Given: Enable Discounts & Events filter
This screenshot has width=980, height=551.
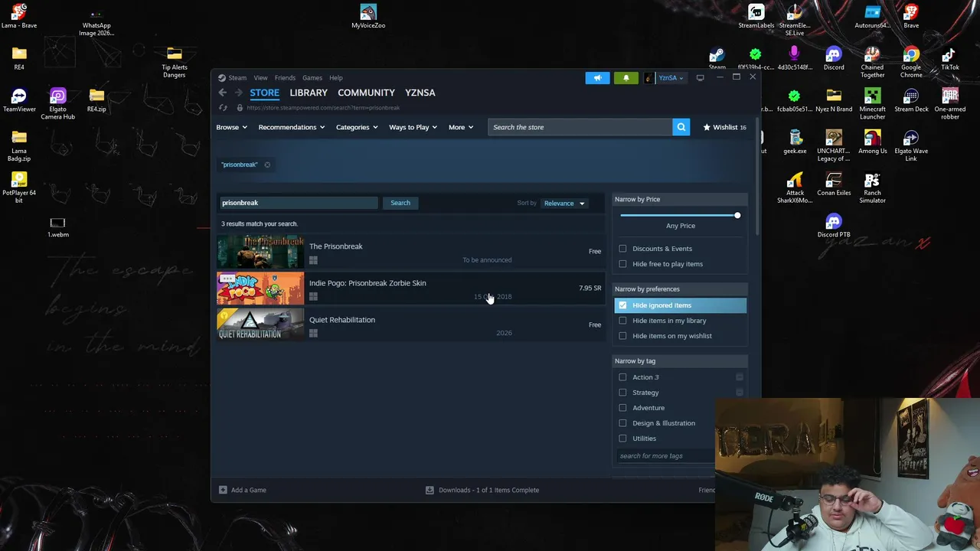Looking at the screenshot, I should [x=622, y=249].
